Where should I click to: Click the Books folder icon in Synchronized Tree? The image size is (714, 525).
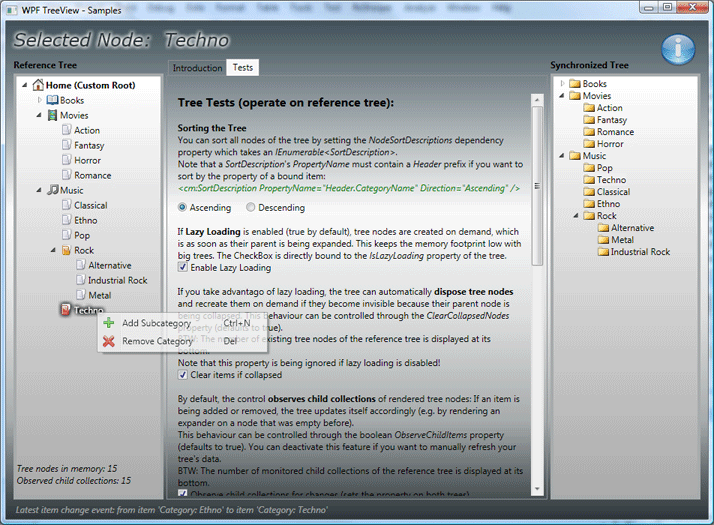click(575, 83)
